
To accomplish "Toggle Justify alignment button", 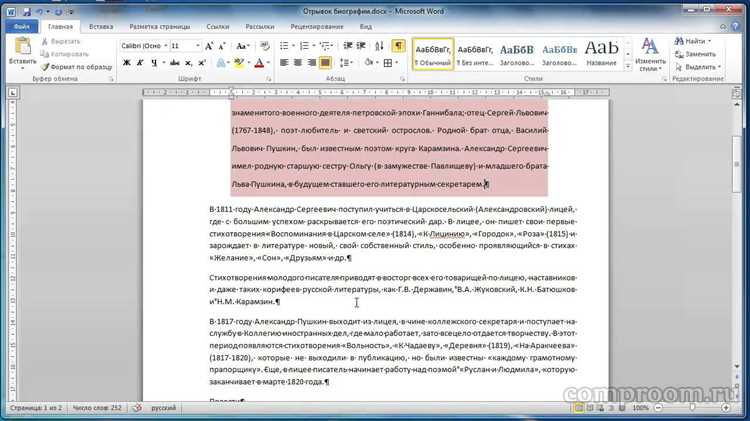I will click(x=325, y=63).
